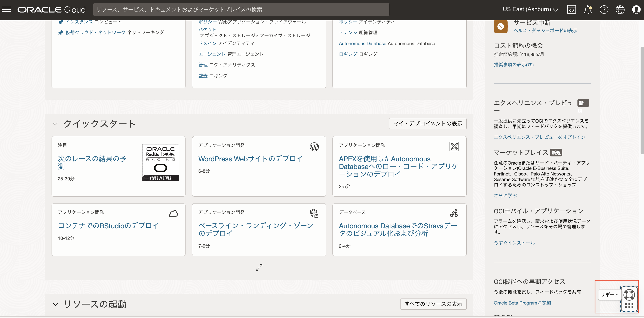The width and height of the screenshot is (644, 318).
Task: Change language via the globe icon
Action: tap(620, 9)
